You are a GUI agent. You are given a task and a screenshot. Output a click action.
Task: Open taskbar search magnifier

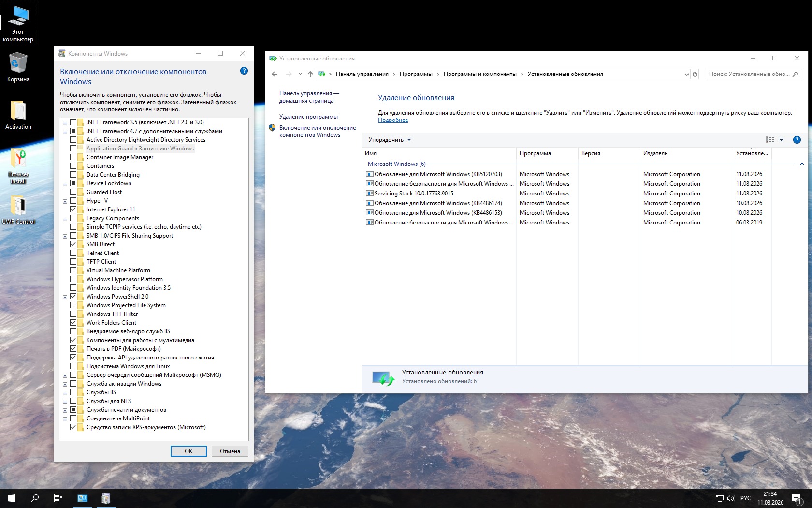[x=35, y=498]
